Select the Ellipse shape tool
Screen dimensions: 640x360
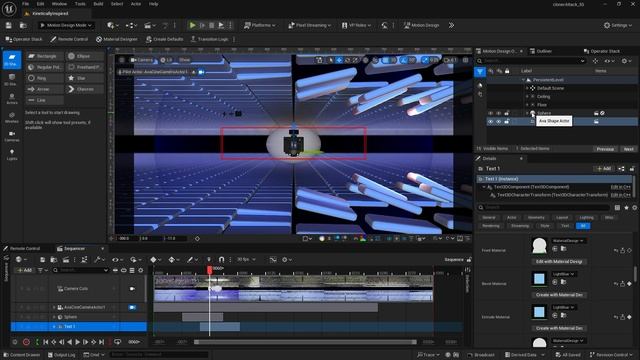coord(84,56)
